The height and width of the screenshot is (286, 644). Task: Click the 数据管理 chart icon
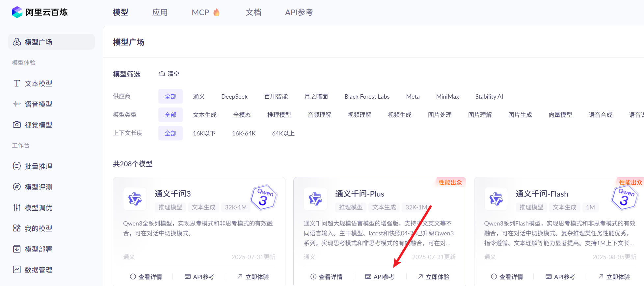[17, 270]
